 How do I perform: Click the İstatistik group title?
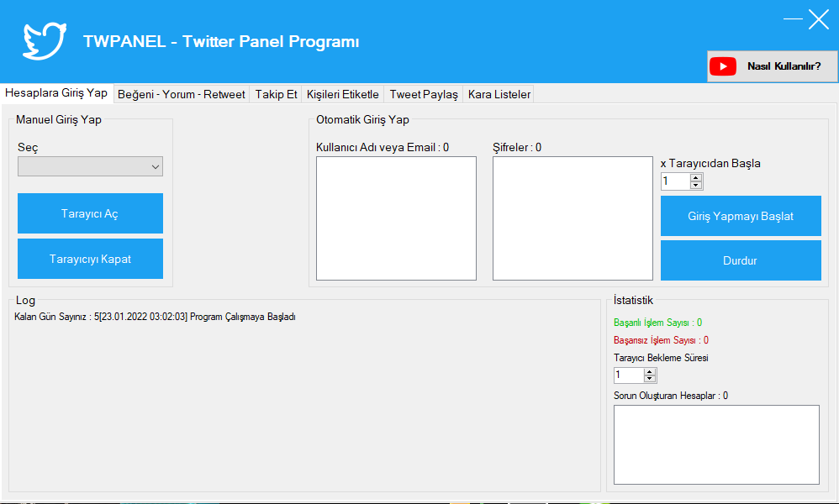click(x=633, y=301)
